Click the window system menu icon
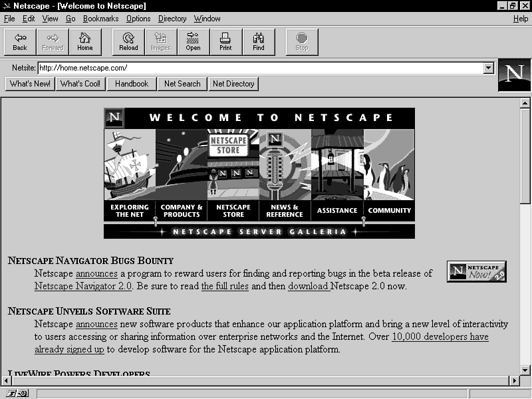 [x=7, y=6]
